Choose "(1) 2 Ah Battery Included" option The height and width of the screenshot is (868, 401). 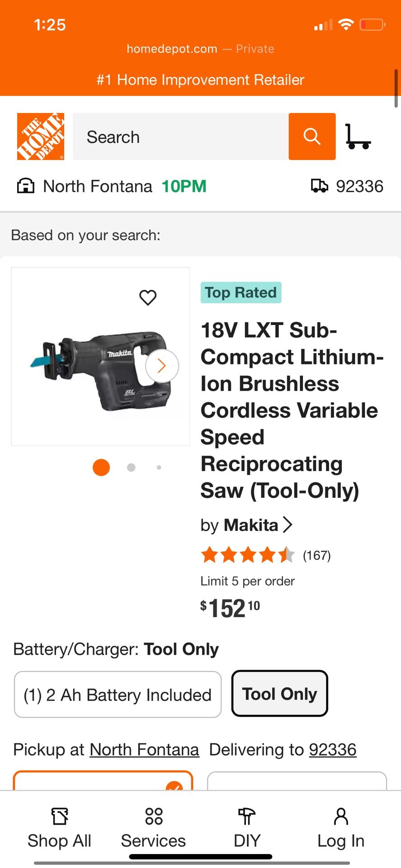(118, 694)
